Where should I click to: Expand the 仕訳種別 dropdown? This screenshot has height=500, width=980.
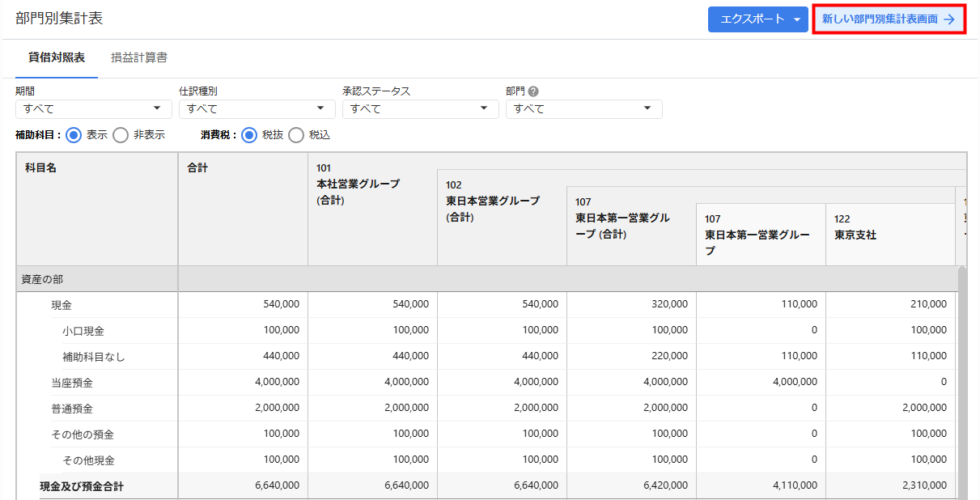coord(257,108)
